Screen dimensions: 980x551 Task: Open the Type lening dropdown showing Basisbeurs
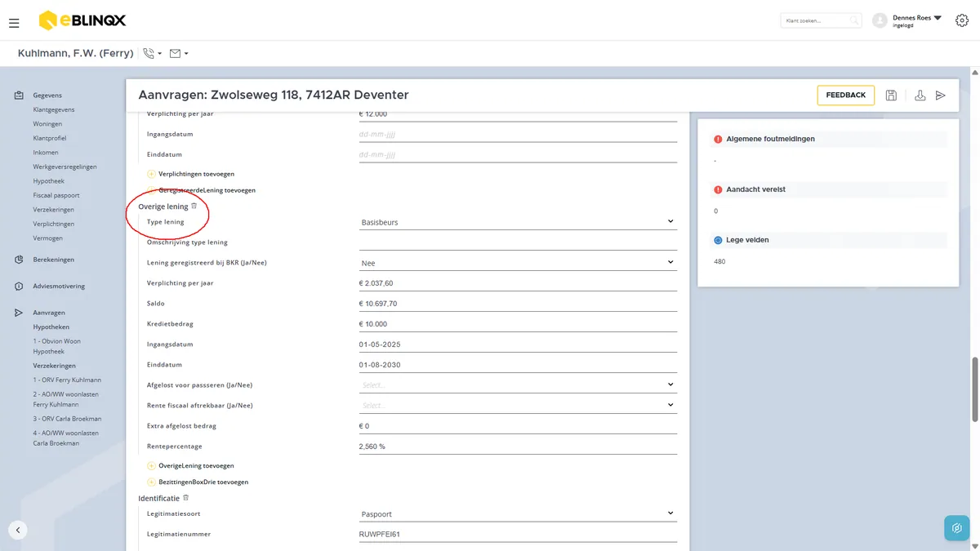(x=518, y=222)
